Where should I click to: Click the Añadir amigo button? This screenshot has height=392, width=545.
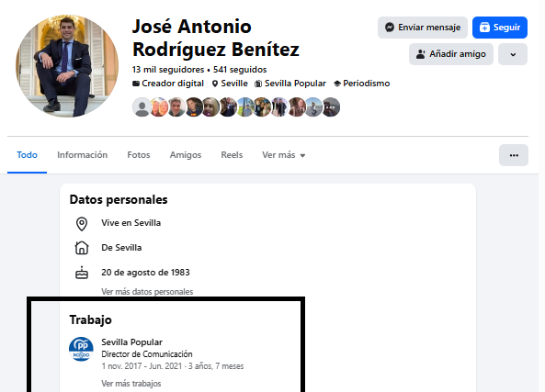click(x=451, y=54)
